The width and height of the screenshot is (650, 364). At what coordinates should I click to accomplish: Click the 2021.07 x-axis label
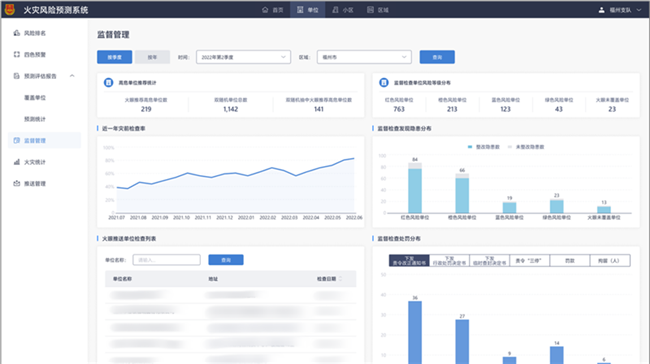click(x=116, y=218)
